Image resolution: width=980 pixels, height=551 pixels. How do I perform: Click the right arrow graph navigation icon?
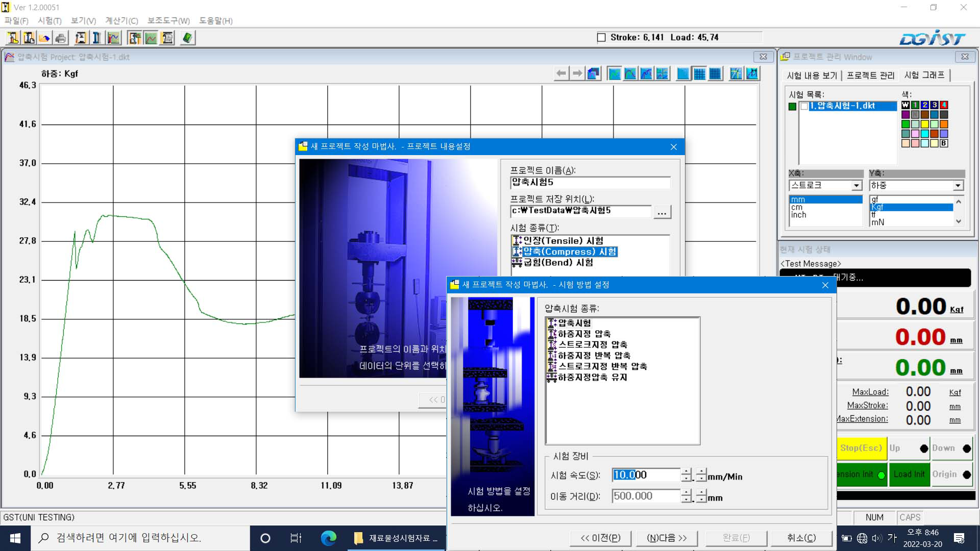tap(577, 73)
